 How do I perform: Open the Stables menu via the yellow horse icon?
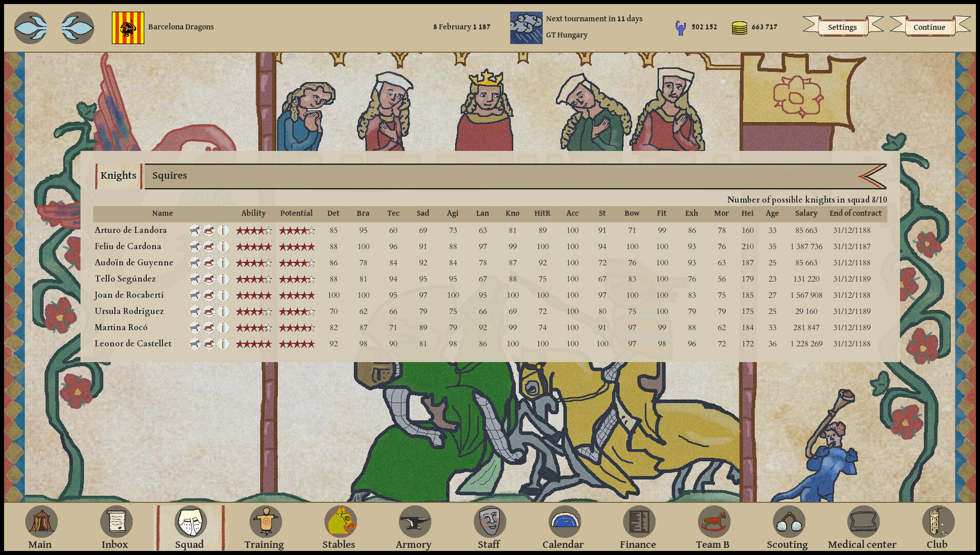(x=340, y=521)
